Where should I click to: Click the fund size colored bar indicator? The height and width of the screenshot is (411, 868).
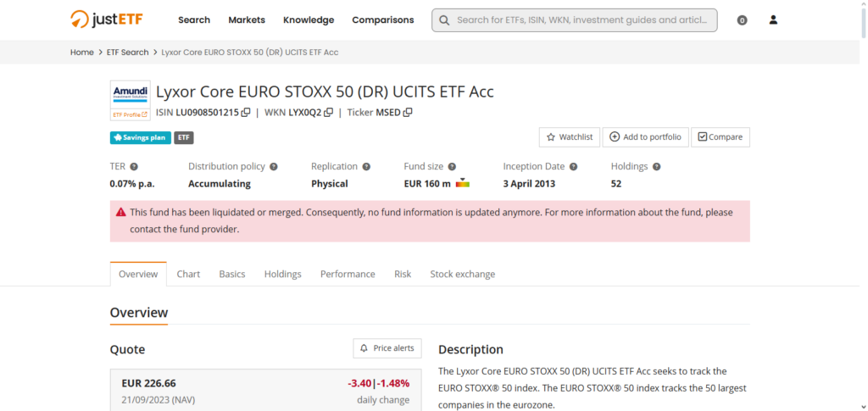(463, 184)
